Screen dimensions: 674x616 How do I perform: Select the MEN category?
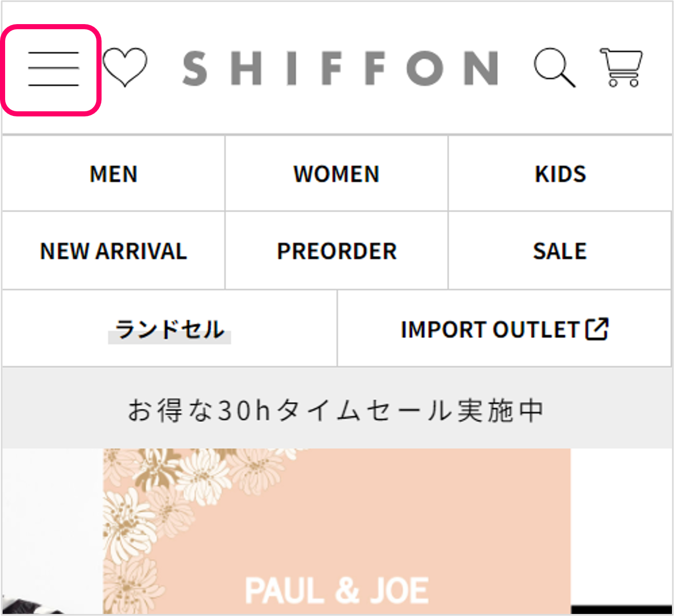click(113, 174)
